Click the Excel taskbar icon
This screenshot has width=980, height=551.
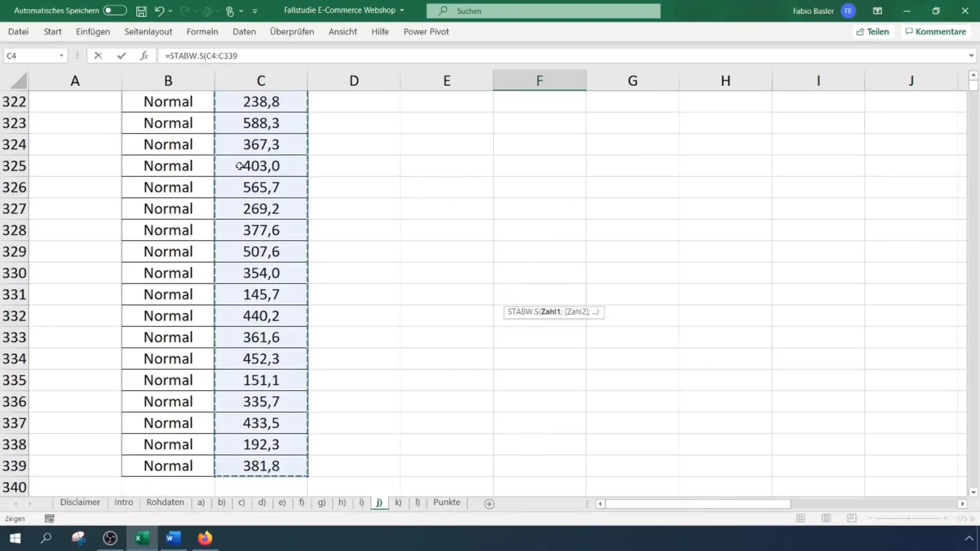[142, 538]
